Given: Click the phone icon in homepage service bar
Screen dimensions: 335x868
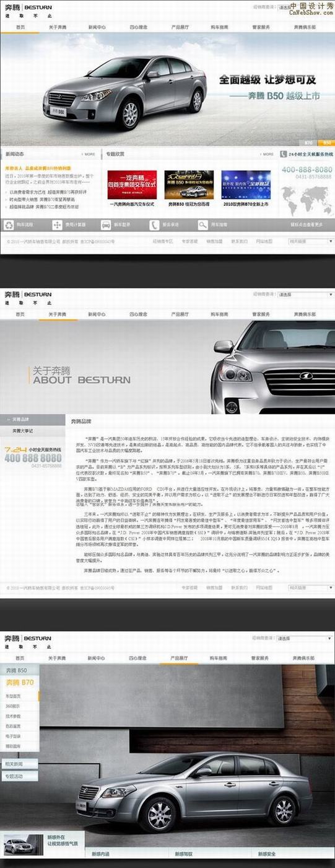Looking at the screenshot, I should 153,224.
